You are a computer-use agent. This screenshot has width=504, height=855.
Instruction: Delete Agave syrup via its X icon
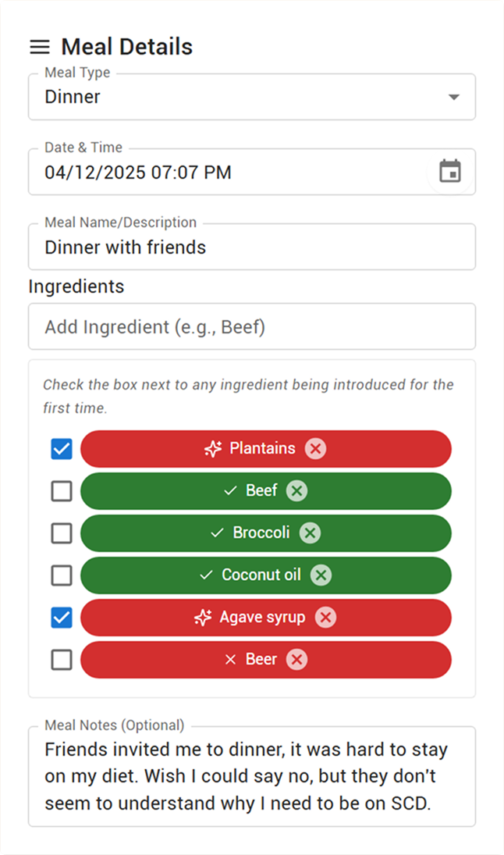pyautogui.click(x=326, y=618)
